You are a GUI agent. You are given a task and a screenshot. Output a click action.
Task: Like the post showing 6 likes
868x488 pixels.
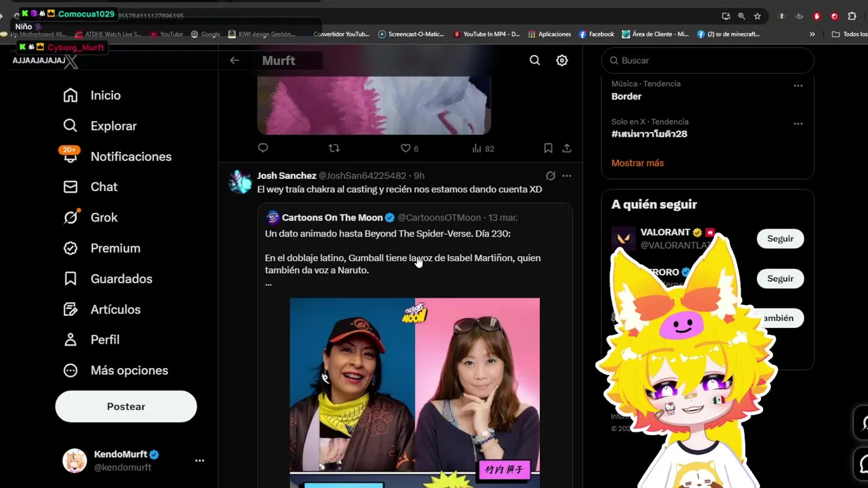click(x=409, y=148)
